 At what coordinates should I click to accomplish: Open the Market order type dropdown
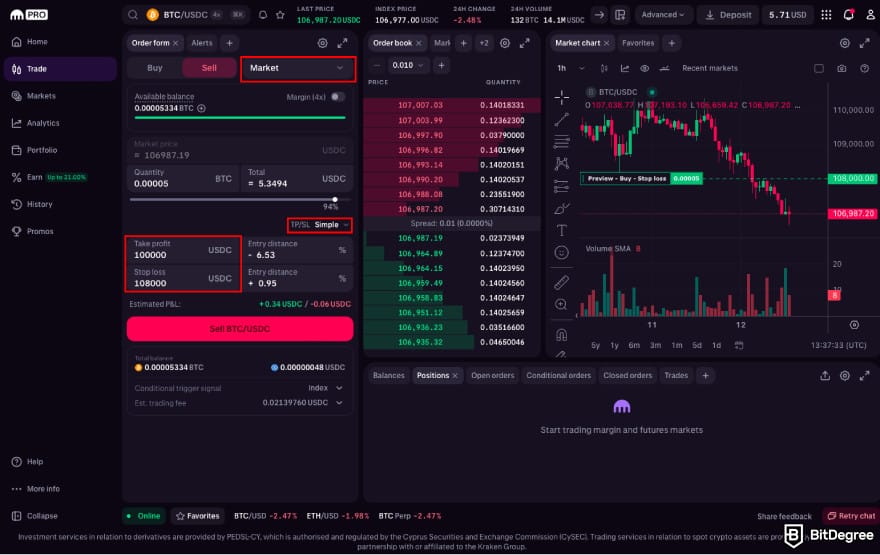[297, 68]
